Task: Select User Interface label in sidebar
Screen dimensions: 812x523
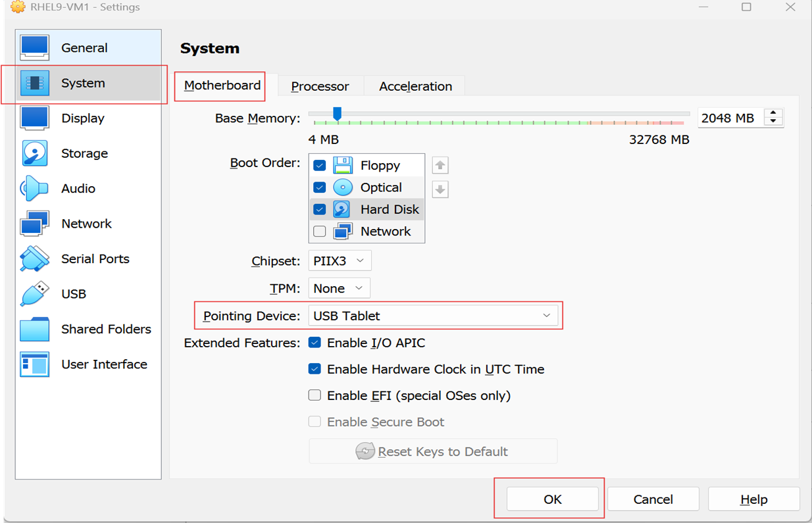Action: 104,364
